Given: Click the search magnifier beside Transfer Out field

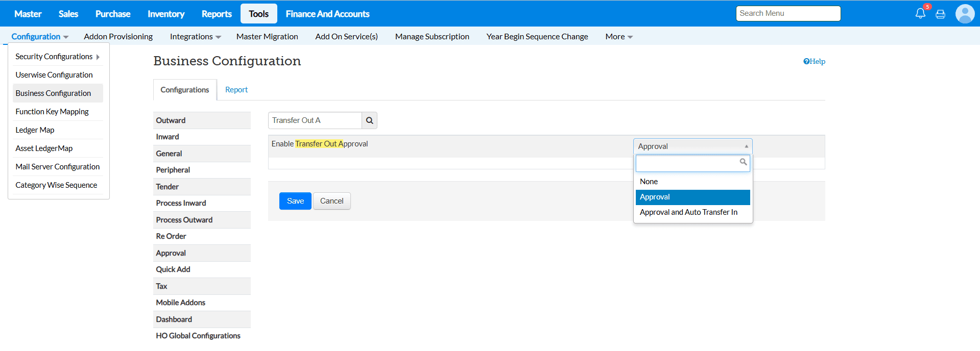Looking at the screenshot, I should pyautogui.click(x=369, y=120).
